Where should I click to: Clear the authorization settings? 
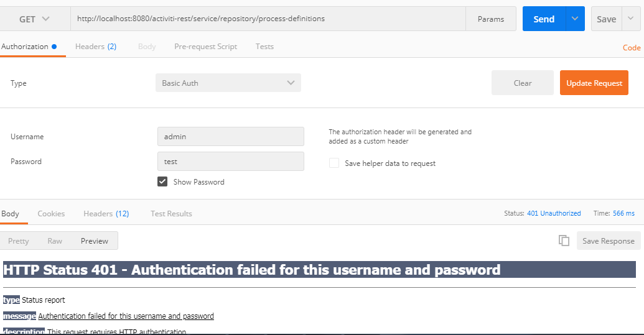(523, 83)
